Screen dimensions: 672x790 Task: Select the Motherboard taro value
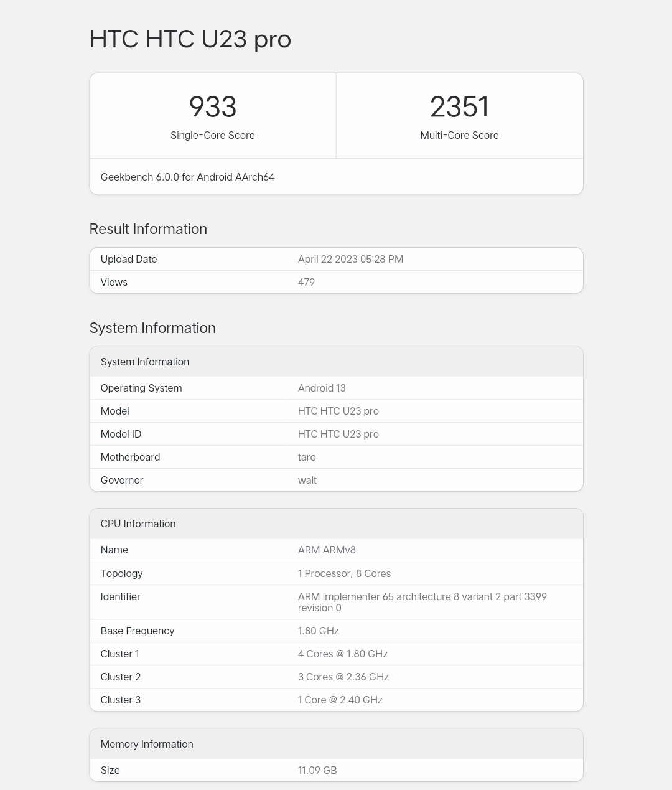(307, 457)
